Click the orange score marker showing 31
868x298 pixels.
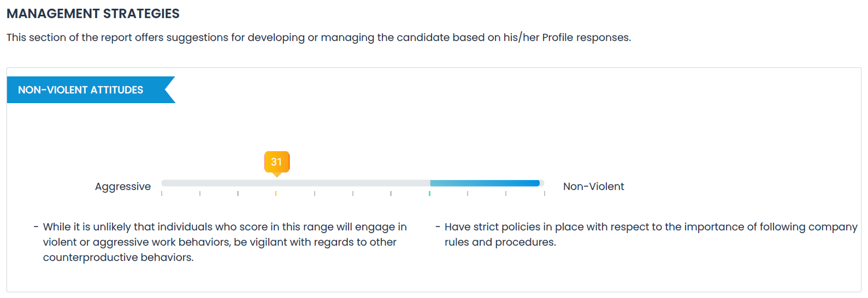coord(276,162)
